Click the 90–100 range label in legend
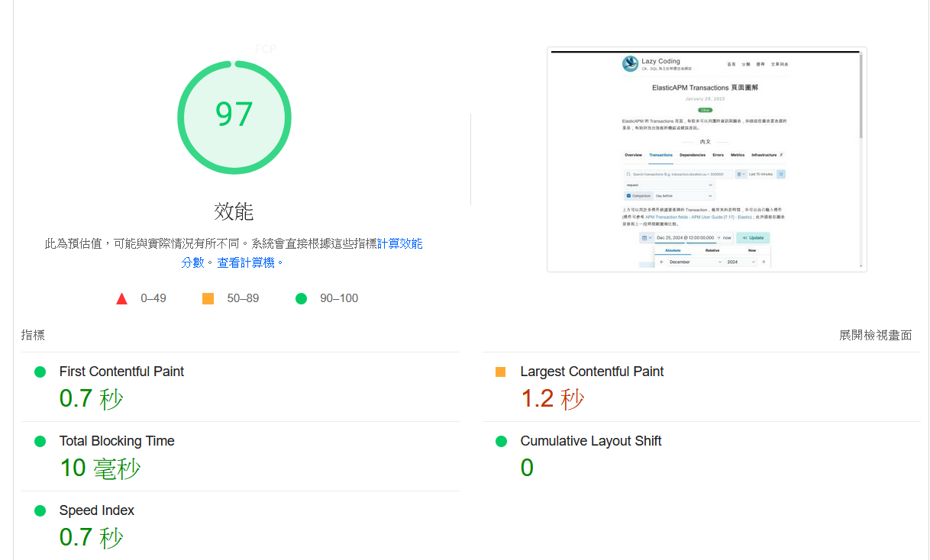The image size is (930, 560). pos(339,298)
